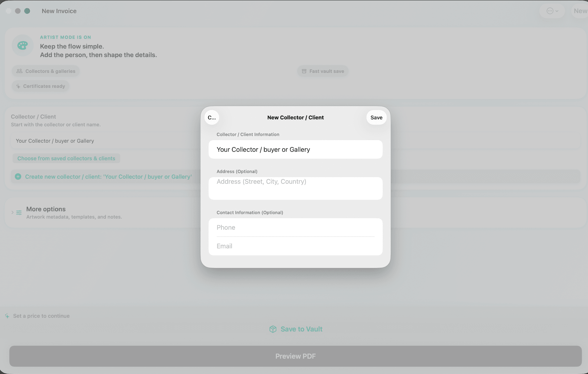Viewport: 588px width, 374px height.
Task: Choose from saved collectors & clients
Action: pos(66,158)
